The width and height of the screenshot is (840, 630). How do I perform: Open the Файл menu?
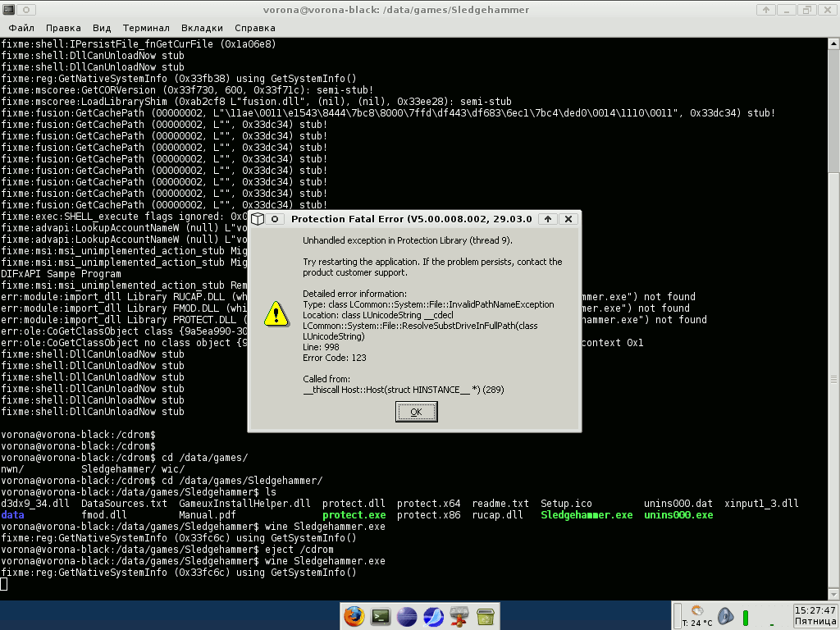[21, 28]
